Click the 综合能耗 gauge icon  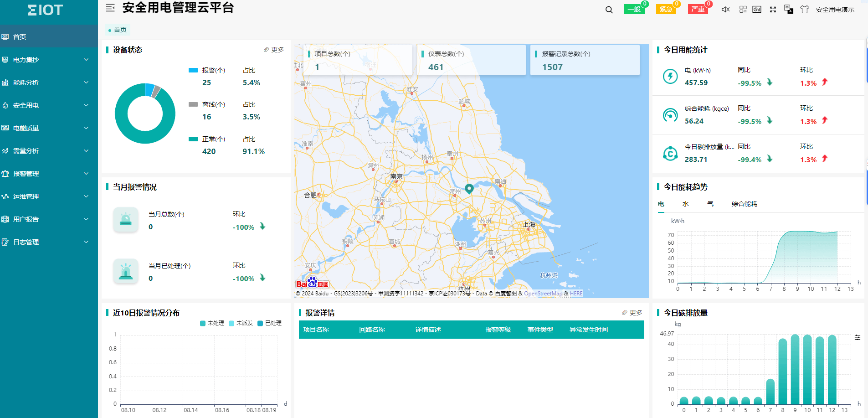point(670,115)
